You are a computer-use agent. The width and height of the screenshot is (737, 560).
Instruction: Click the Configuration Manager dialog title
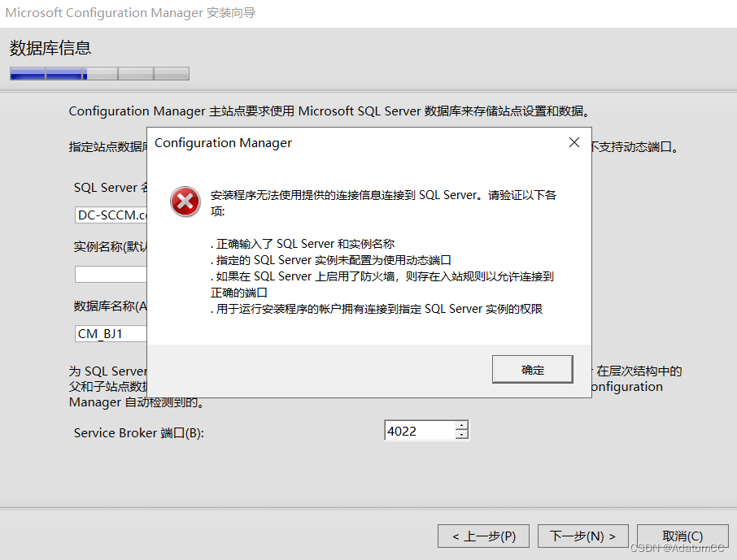pyautogui.click(x=223, y=143)
